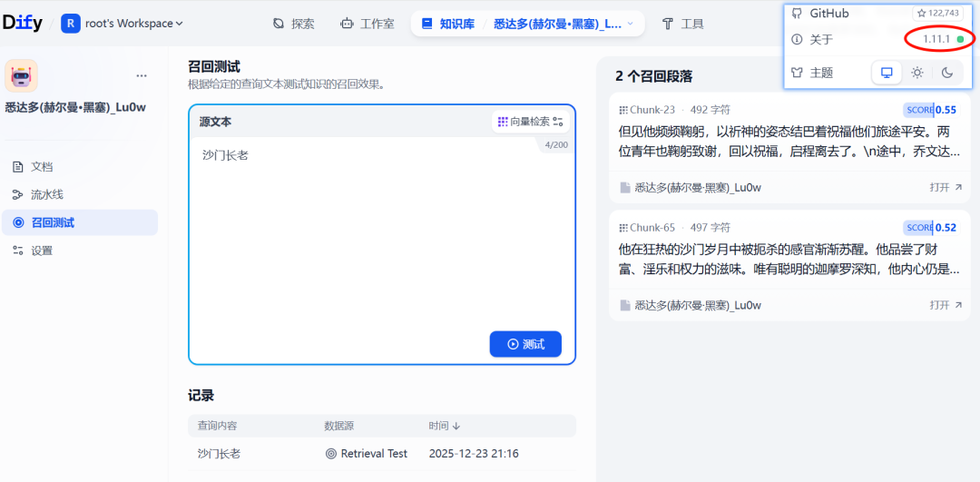Click the 文档 document icon
Screen dimensions: 980x482
click(x=18, y=167)
